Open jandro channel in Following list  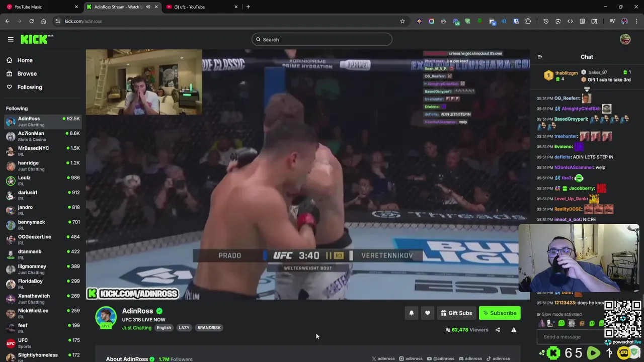click(43, 210)
